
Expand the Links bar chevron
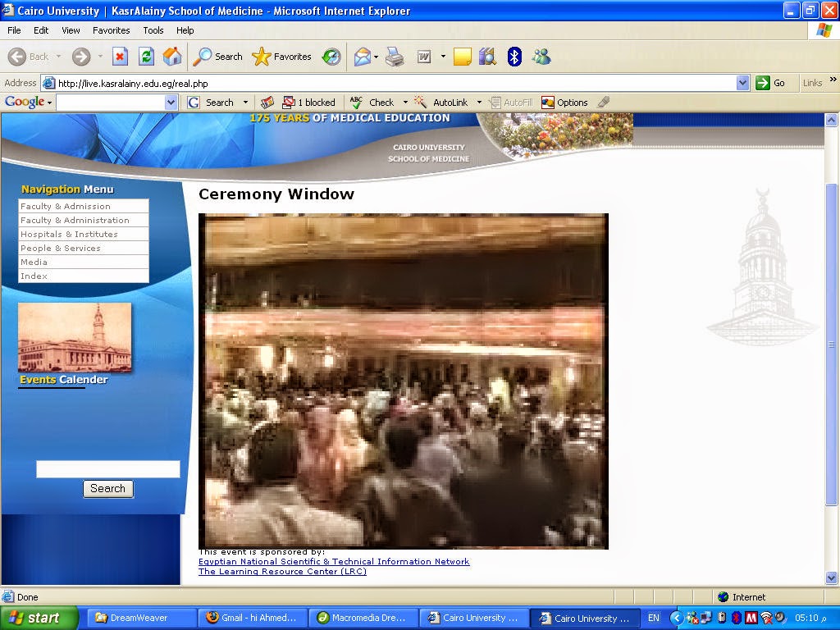[833, 80]
